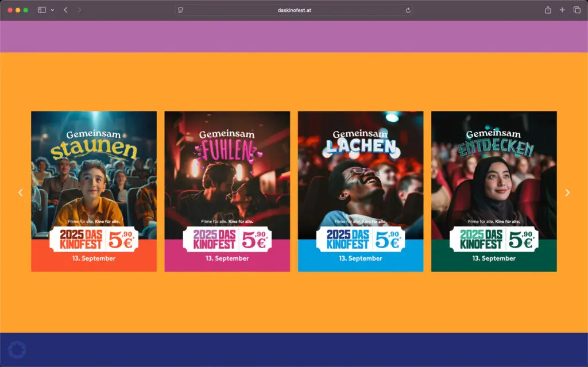Navigate back with the left browser arrow
The width and height of the screenshot is (588, 367).
[x=65, y=9]
